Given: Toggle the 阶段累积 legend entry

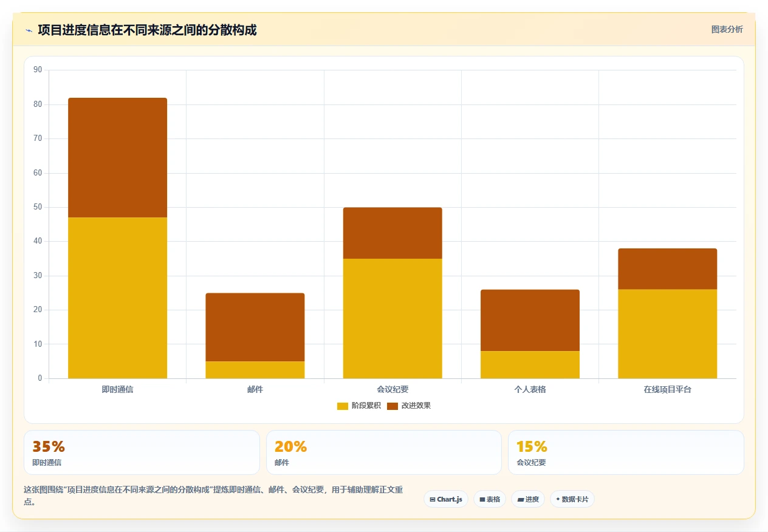Looking at the screenshot, I should [x=359, y=406].
